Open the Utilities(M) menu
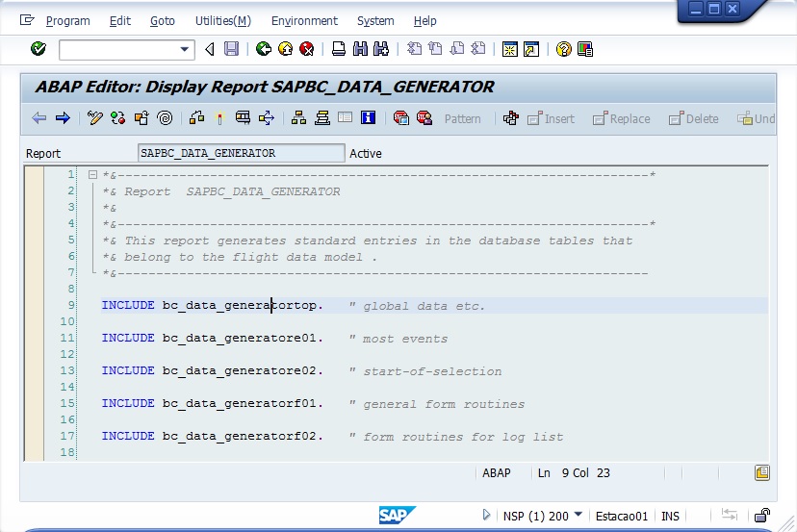Image resolution: width=797 pixels, height=532 pixels. 222,20
